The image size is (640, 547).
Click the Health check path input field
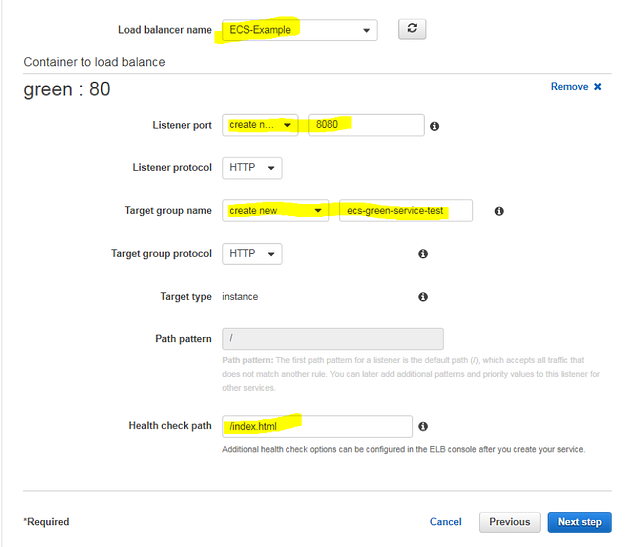(317, 427)
